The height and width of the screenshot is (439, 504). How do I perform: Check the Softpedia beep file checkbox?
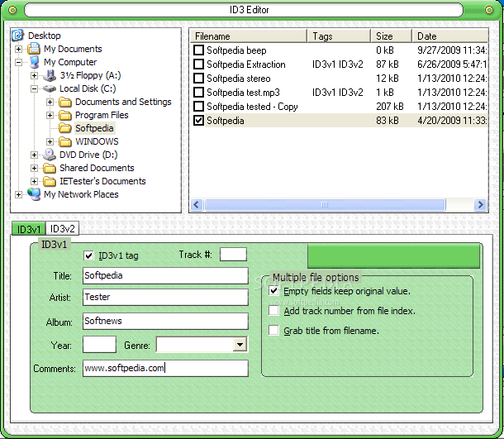198,50
